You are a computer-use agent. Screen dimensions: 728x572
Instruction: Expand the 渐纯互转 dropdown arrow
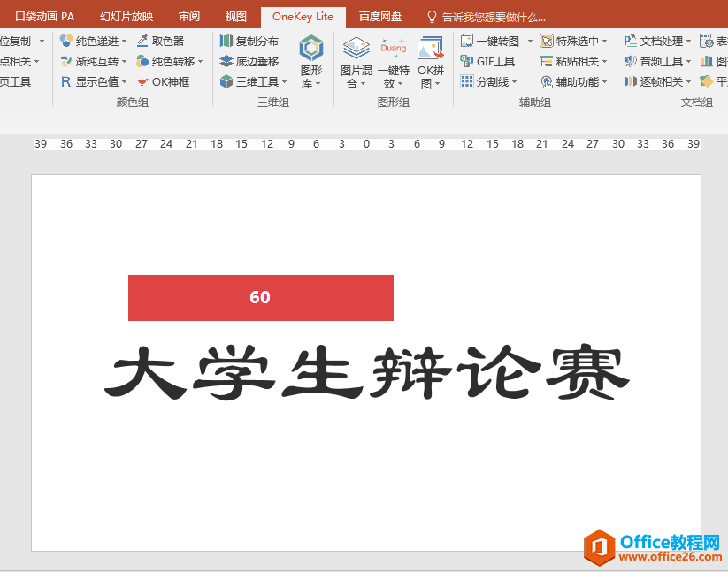pyautogui.click(x=124, y=62)
